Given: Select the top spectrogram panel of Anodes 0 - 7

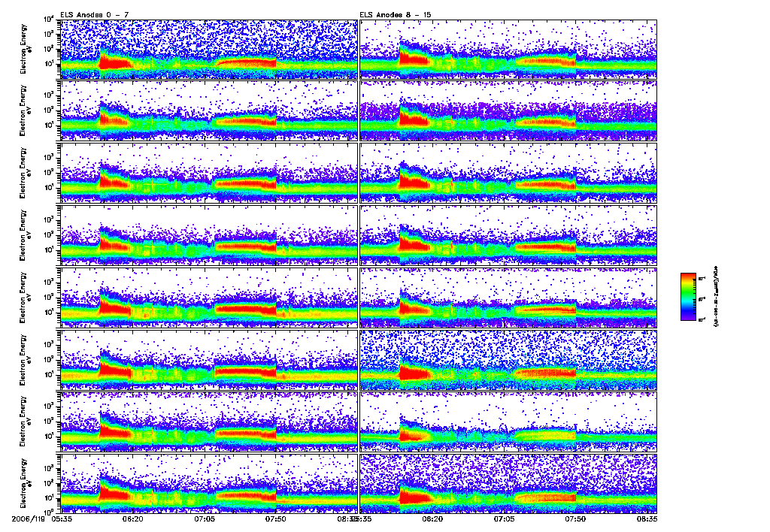Looking at the screenshot, I should click(208, 49).
